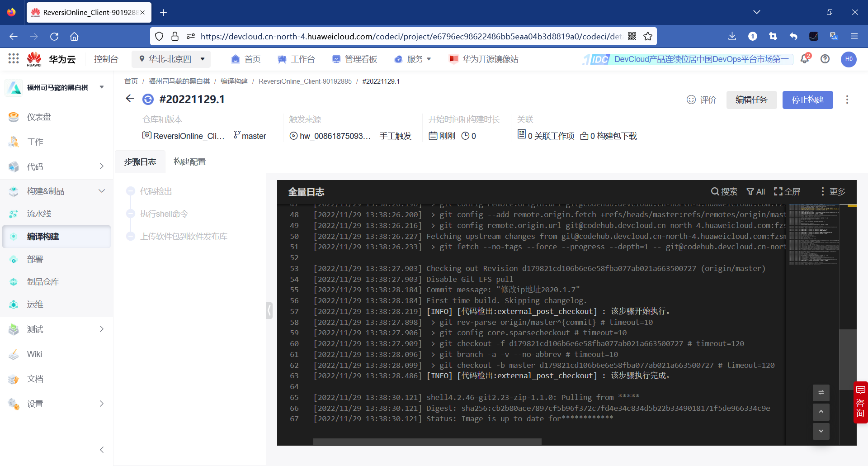Open the 0 build package download link
Viewport: 868px width, 466px height.
tap(609, 136)
